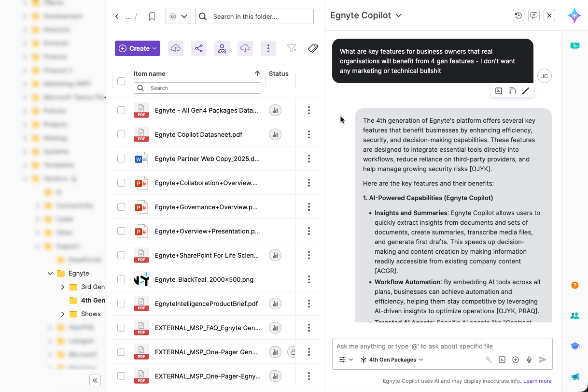Check the Egnyte+SharePoint For Life Sciences checkbox
588x392 pixels.
pyautogui.click(x=121, y=255)
